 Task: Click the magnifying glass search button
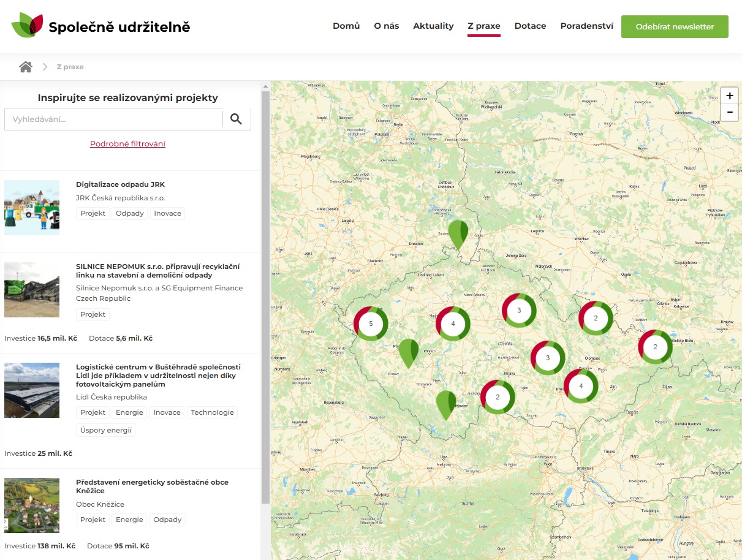tap(237, 119)
